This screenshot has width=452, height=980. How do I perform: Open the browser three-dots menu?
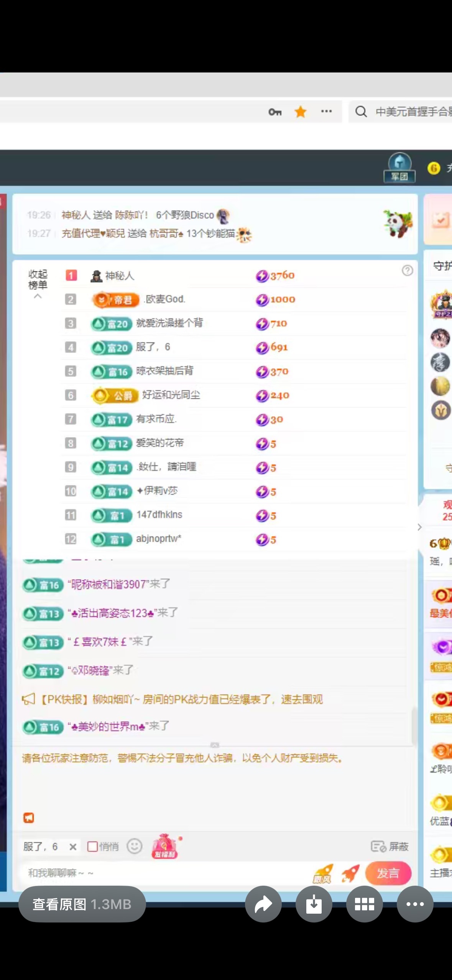(x=326, y=111)
